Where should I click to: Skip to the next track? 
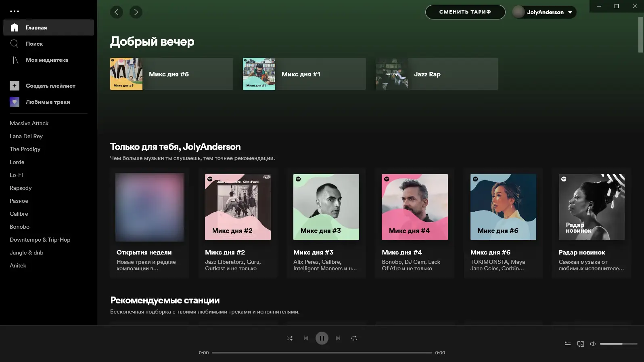point(338,338)
